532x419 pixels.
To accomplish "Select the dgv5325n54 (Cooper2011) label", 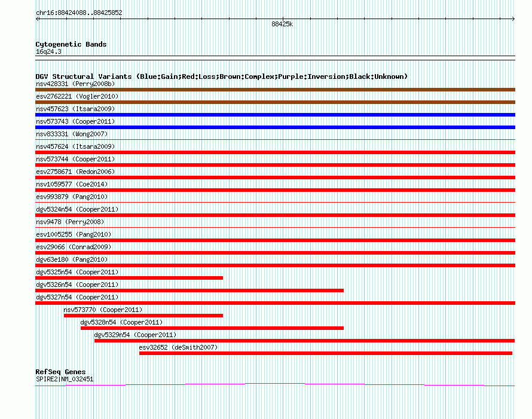I will [x=77, y=272].
